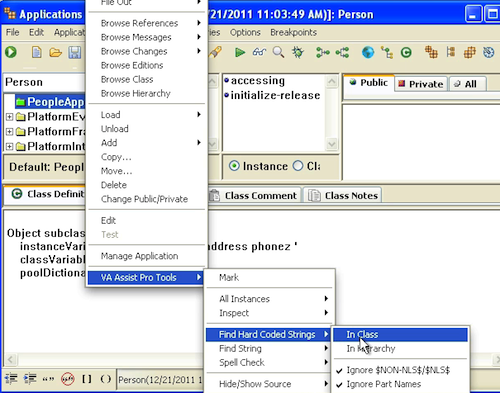Switch to the All methods tab

pyautogui.click(x=467, y=84)
